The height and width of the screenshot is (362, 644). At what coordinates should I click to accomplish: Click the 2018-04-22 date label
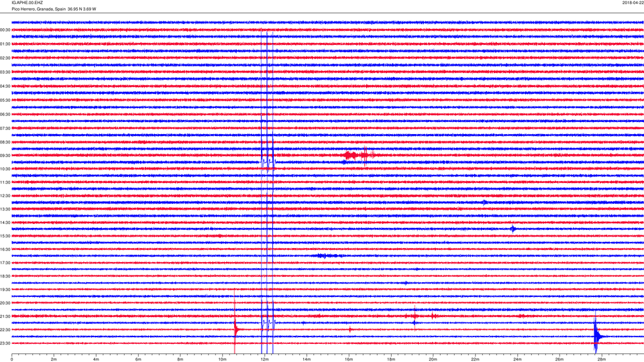pos(633,3)
